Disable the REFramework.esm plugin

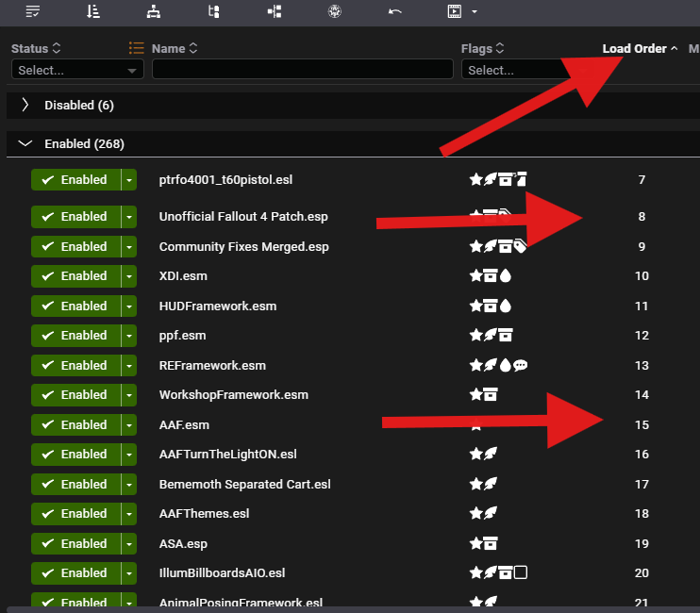tap(75, 365)
